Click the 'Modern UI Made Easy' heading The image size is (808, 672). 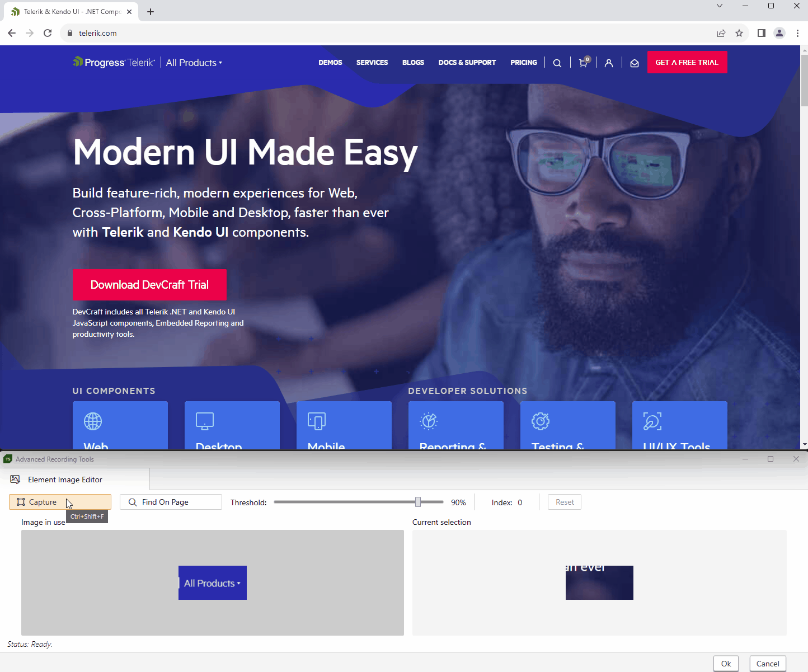click(245, 153)
